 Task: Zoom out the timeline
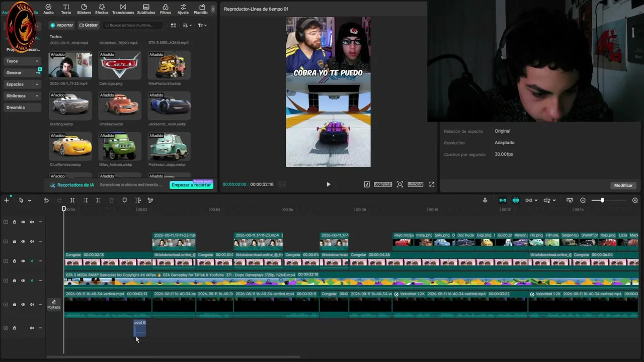click(x=583, y=200)
